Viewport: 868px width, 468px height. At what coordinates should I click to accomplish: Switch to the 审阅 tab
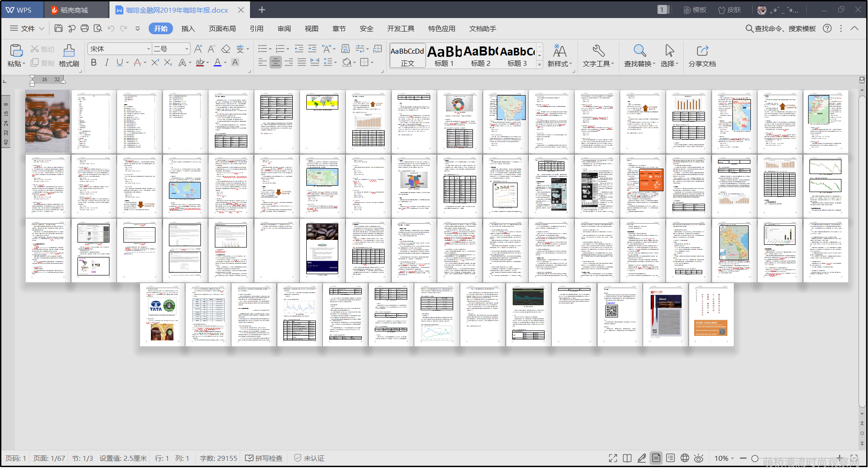[284, 28]
